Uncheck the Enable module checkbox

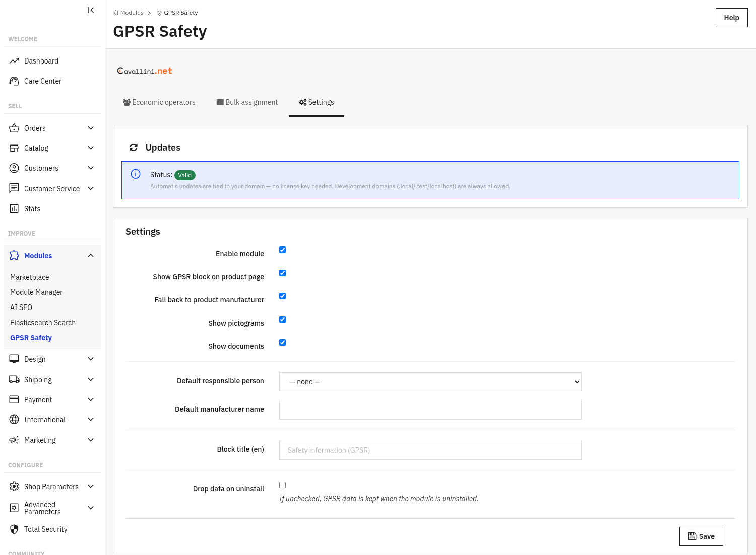pos(283,250)
